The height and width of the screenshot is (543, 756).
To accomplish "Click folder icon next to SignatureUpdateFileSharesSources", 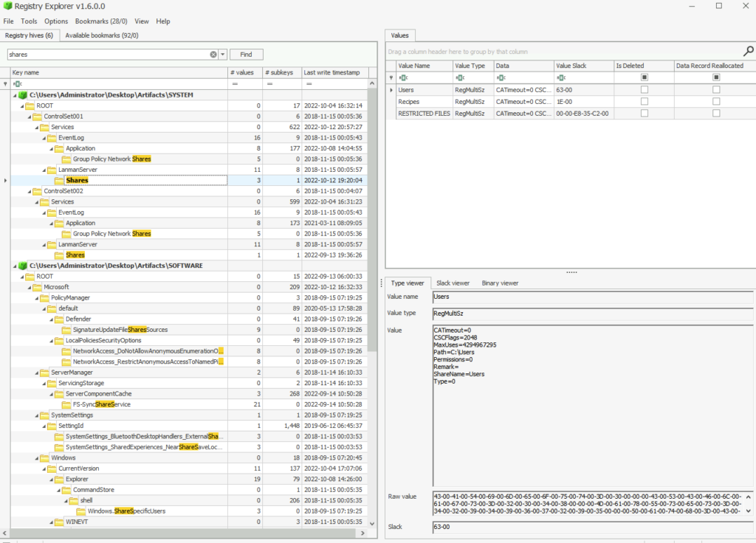I will (66, 330).
